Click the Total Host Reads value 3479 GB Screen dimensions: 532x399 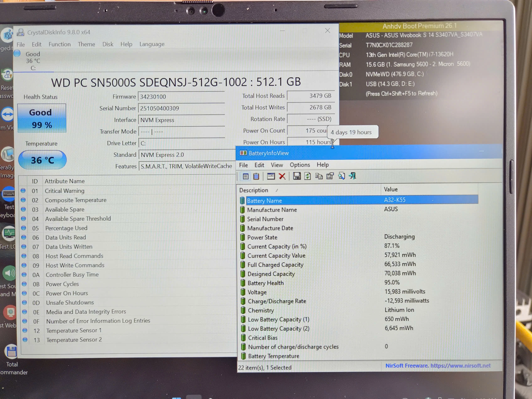point(311,96)
